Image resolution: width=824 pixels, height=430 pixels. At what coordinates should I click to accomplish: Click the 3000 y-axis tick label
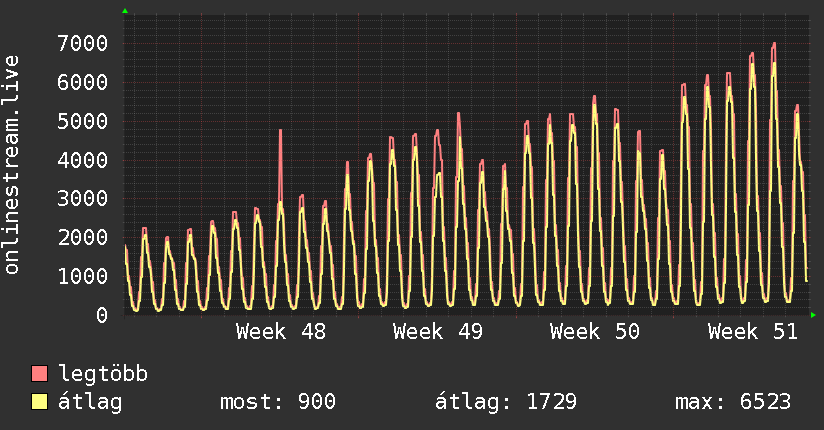(83, 199)
